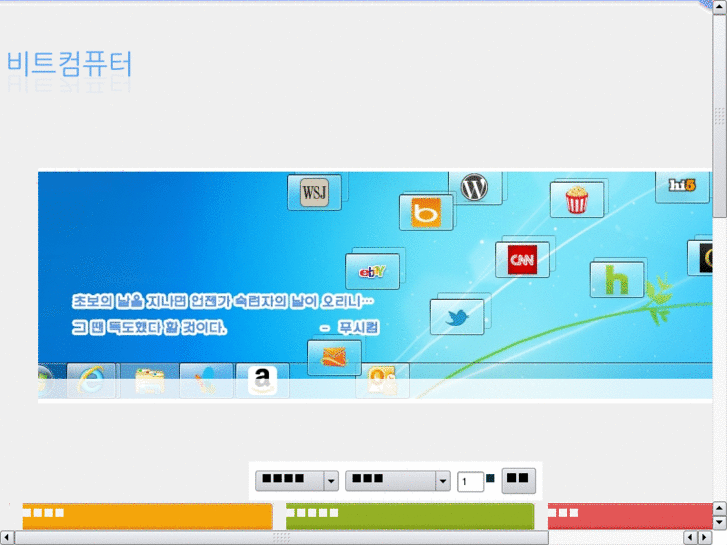Screen dimensions: 727x545
Task: Select the orange tab
Action: click(x=147, y=516)
